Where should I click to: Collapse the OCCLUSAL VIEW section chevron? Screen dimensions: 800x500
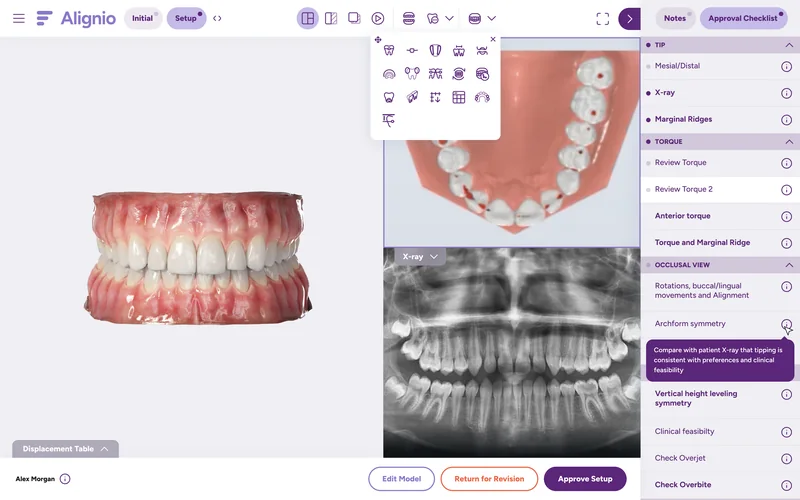tap(789, 265)
